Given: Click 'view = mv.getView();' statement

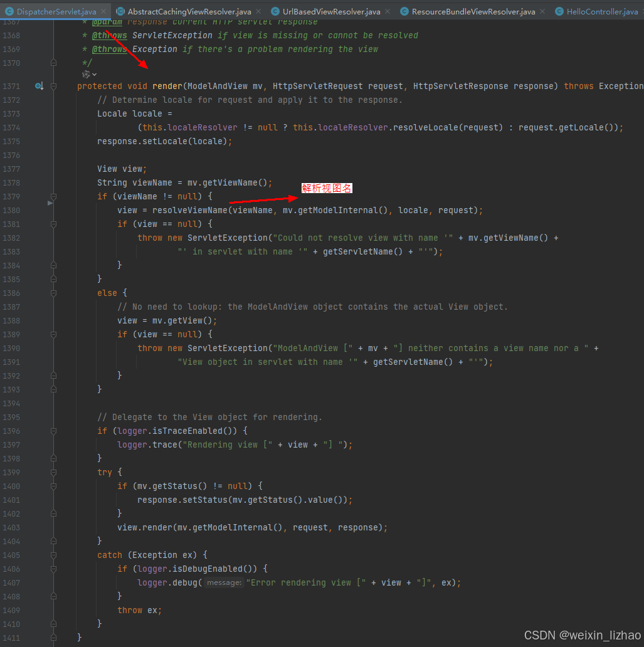Looking at the screenshot, I should tap(167, 320).
